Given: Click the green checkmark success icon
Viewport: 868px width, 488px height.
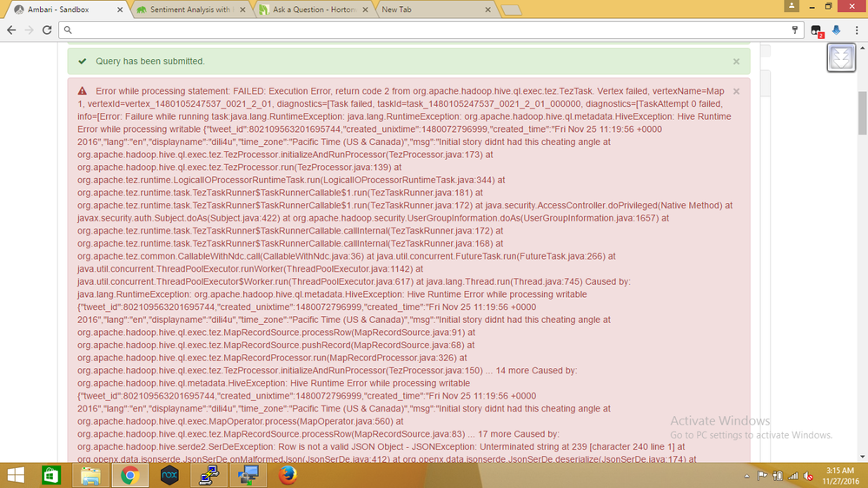Looking at the screenshot, I should pos(83,62).
